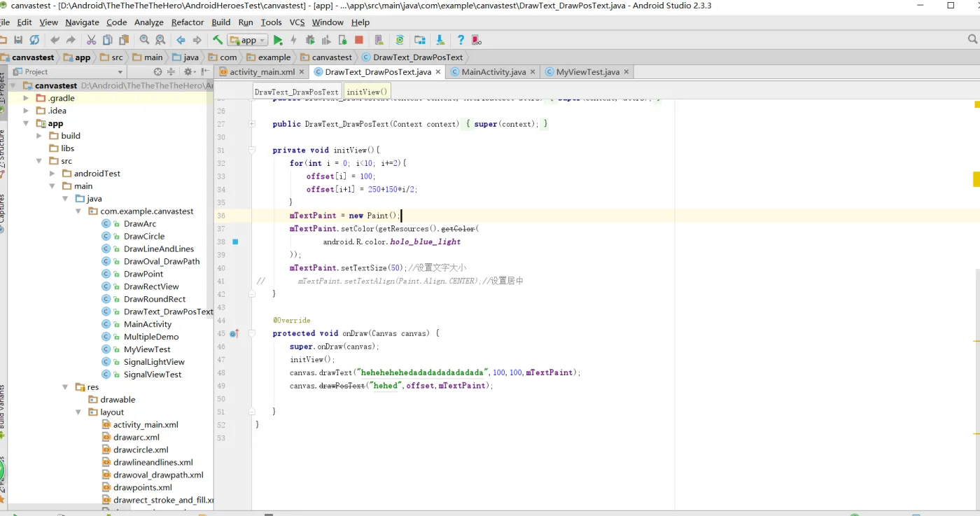Switch to the MainActivity.java tab
The width and height of the screenshot is (980, 516).
(493, 71)
